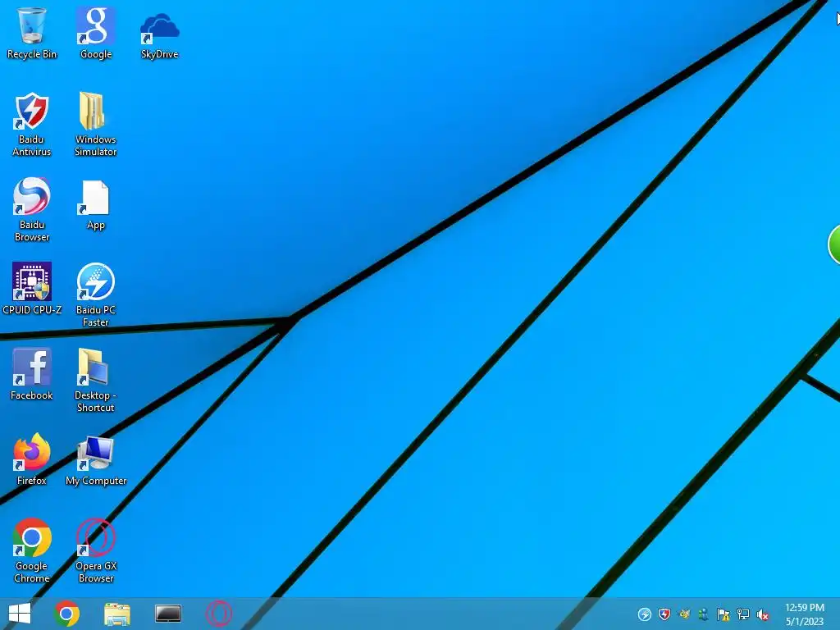Image resolution: width=840 pixels, height=630 pixels.
Task: Click the black monitor taskbar icon
Action: click(x=167, y=614)
